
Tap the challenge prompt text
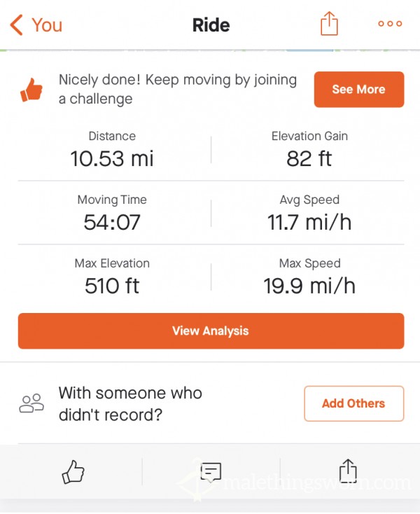(x=178, y=89)
